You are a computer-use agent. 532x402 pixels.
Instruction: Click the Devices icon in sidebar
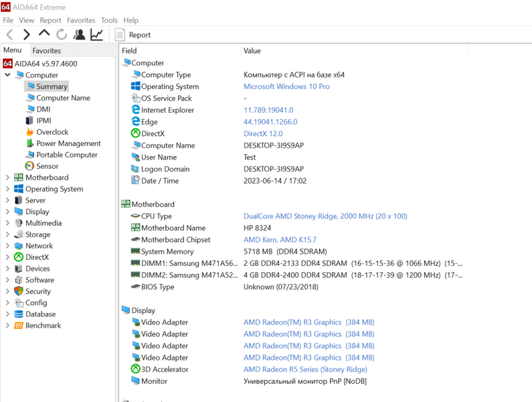19,269
